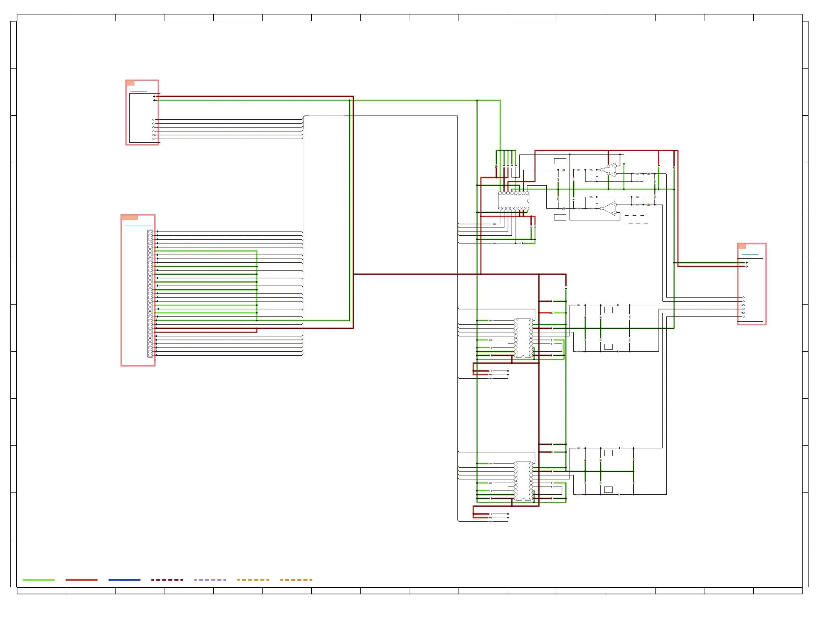Open the blue link in top-left pink block
Viewport: 840px width, 624px height.
[x=139, y=92]
